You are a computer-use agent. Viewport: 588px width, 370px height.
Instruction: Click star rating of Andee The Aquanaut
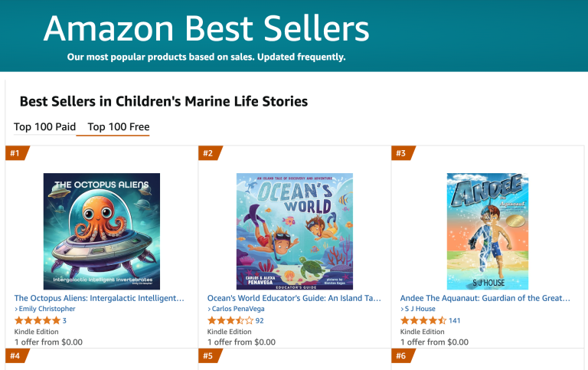423,320
